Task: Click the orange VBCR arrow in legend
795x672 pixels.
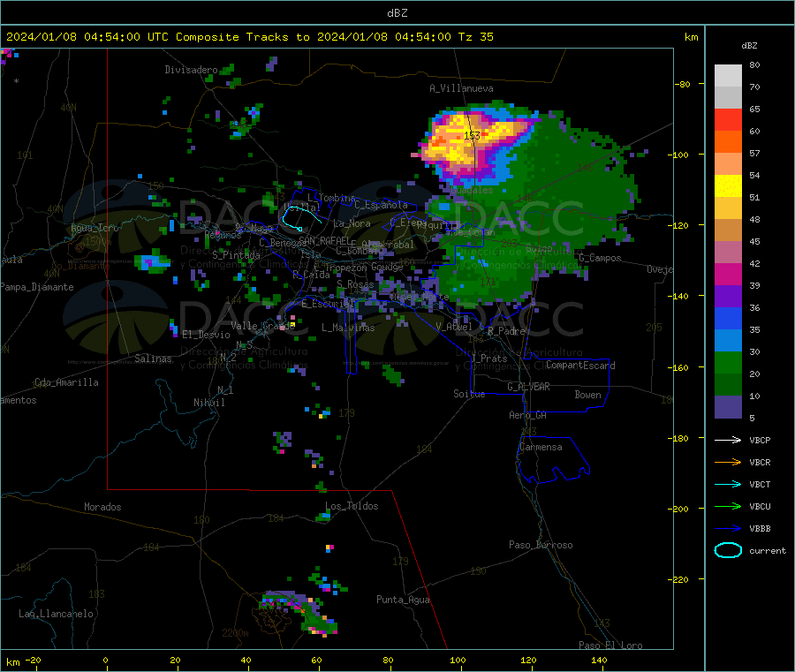Action: [728, 462]
